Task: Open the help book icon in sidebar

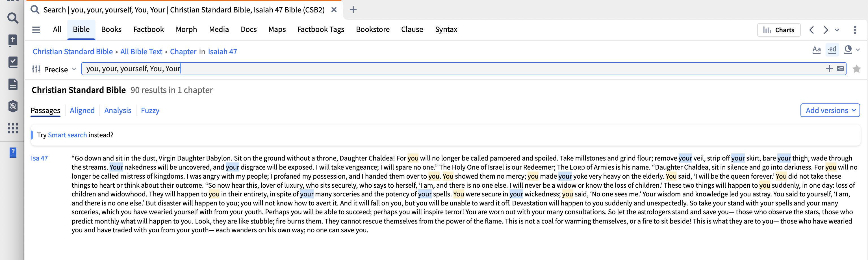Action: point(13,152)
